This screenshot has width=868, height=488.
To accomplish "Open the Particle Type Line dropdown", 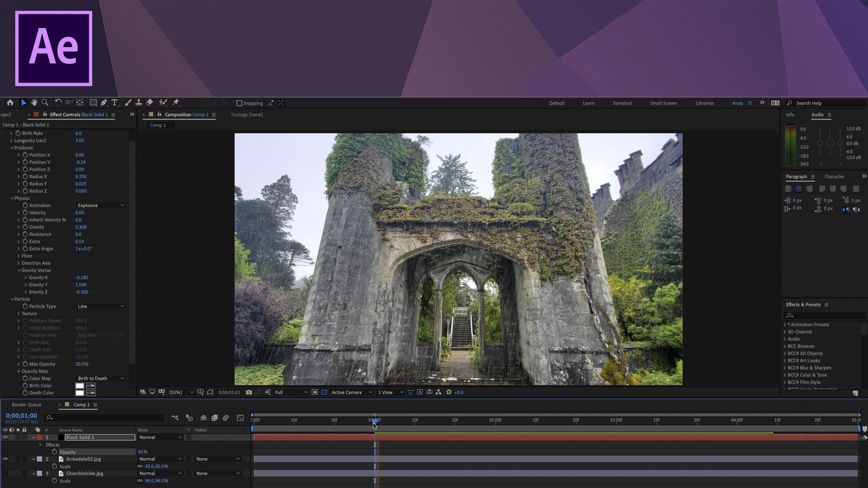I will [x=101, y=306].
